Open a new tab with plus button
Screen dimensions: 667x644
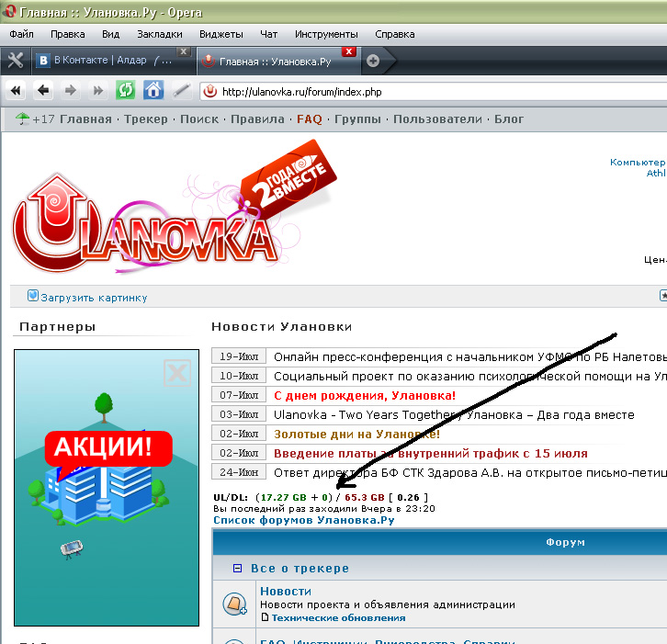373,61
